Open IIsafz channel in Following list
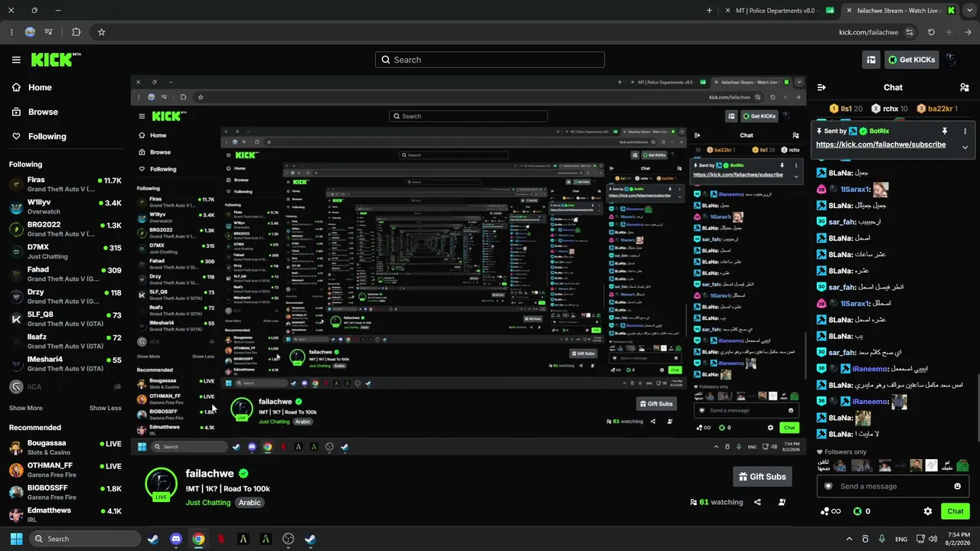The image size is (980, 551). (65, 341)
